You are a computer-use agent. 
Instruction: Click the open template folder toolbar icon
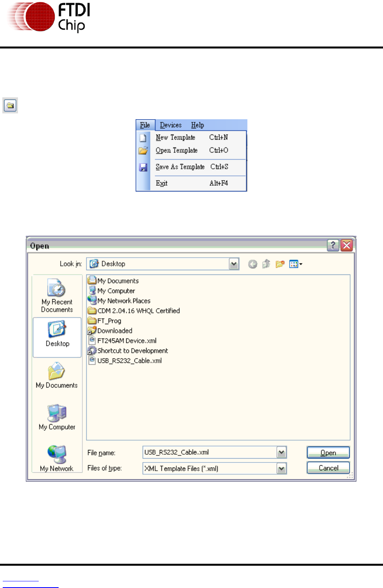[x=10, y=106]
